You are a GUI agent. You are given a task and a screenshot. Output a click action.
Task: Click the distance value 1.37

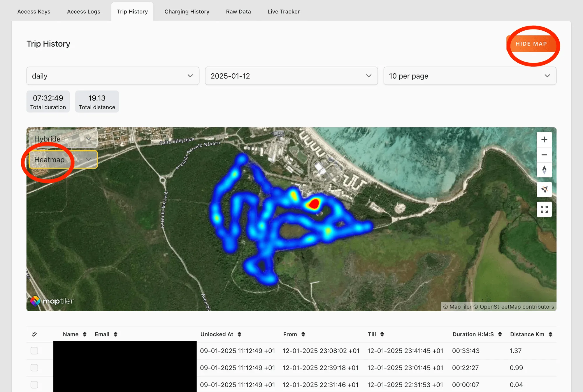pyautogui.click(x=516, y=351)
